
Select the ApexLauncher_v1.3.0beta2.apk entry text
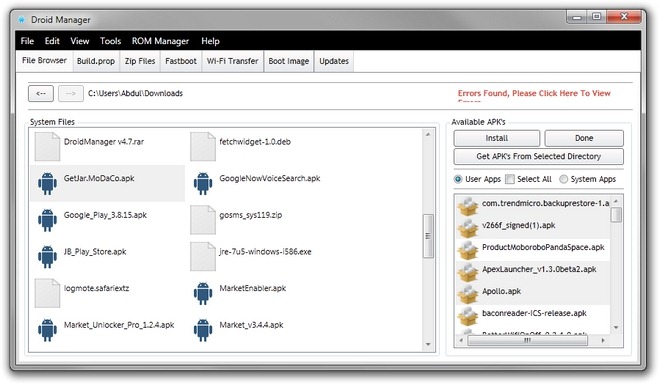point(539,269)
